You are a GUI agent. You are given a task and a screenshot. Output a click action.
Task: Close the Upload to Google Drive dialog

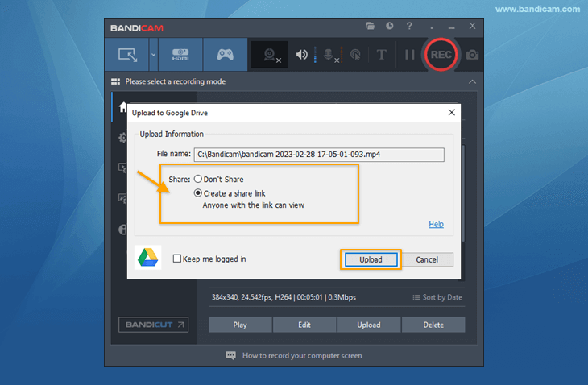coord(452,113)
